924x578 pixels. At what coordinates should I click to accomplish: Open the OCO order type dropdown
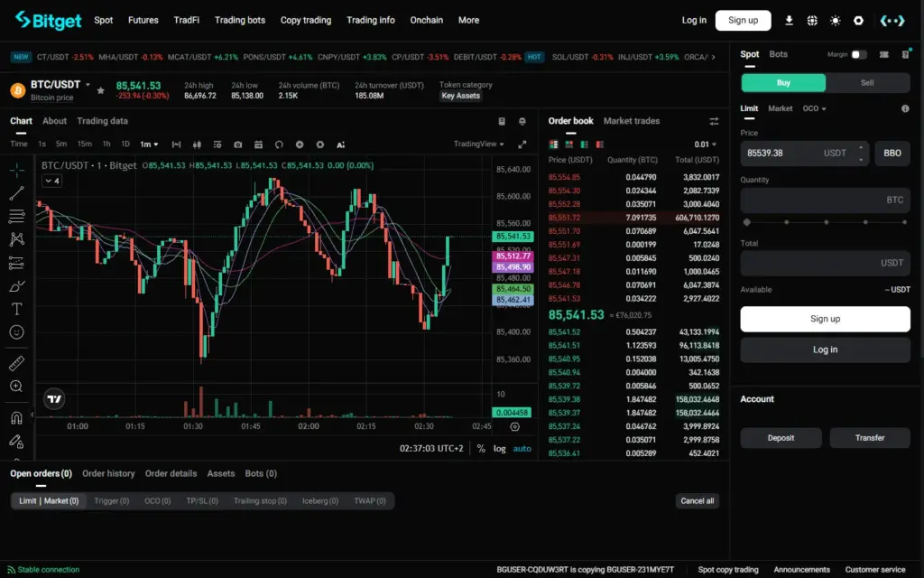(x=814, y=108)
